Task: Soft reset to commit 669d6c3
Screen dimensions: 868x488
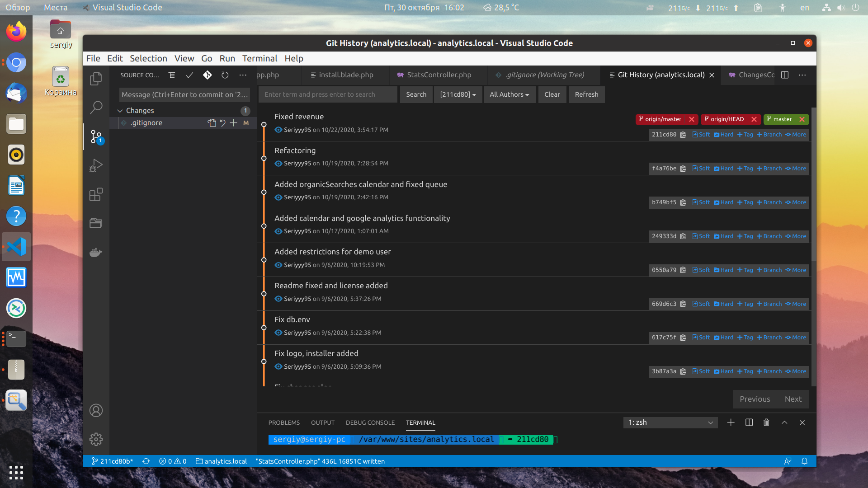Action: click(x=701, y=304)
